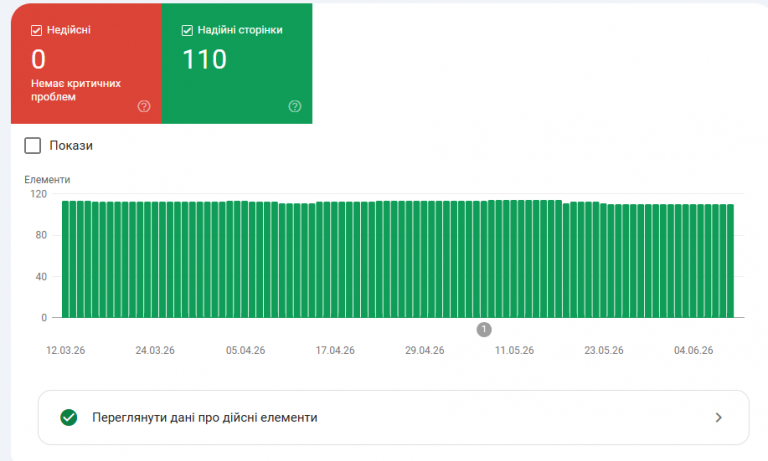
Task: Click the 110 valid pages count
Action: coord(204,59)
